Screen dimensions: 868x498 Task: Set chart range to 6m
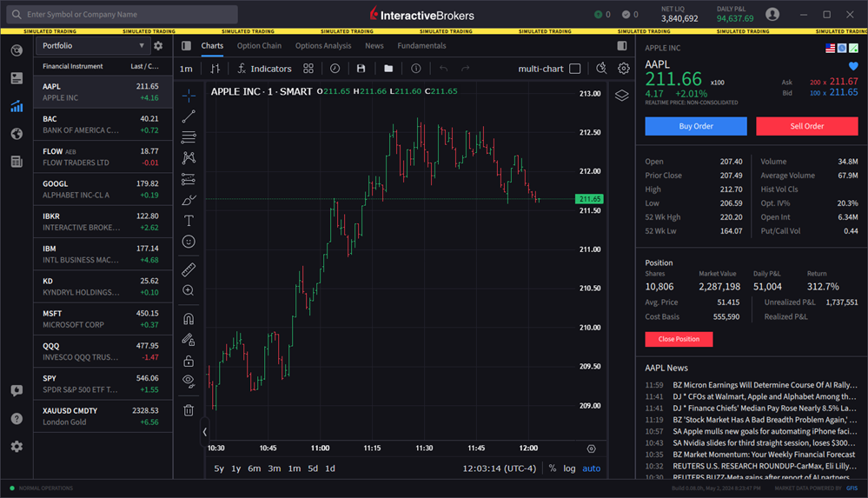(x=254, y=468)
